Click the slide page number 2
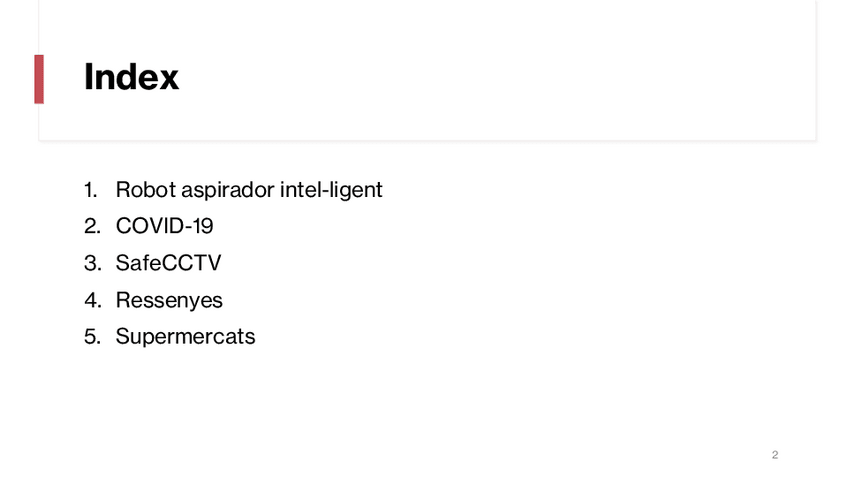The height and width of the screenshot is (477, 848). tap(774, 455)
